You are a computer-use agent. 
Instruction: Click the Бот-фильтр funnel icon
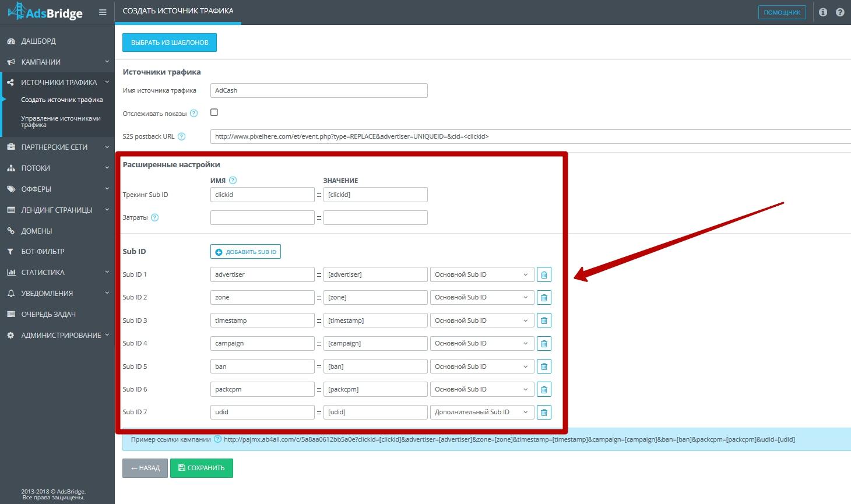11,252
